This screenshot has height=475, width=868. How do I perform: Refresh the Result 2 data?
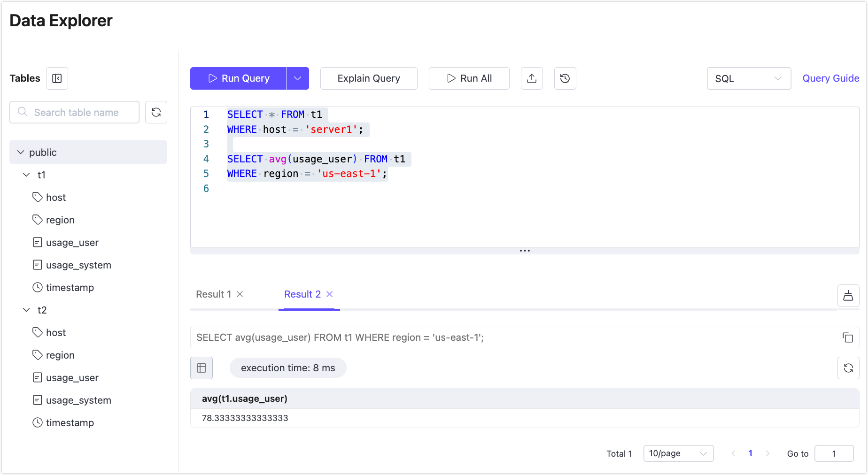pyautogui.click(x=848, y=368)
